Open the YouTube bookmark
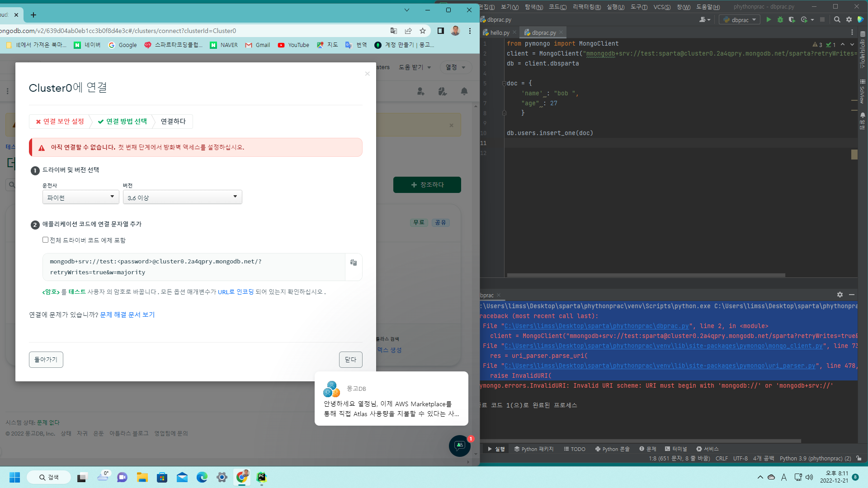This screenshot has width=868, height=488. click(293, 45)
